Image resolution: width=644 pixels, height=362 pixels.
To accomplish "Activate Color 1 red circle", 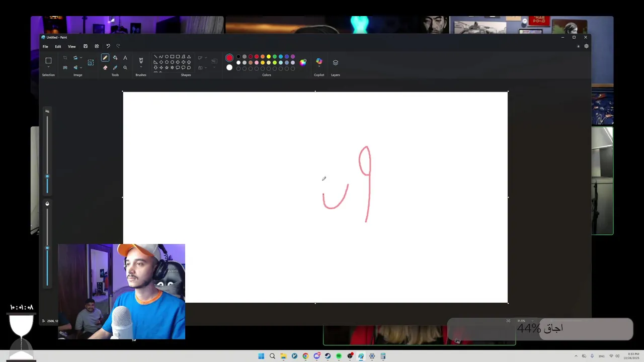I will point(229,58).
